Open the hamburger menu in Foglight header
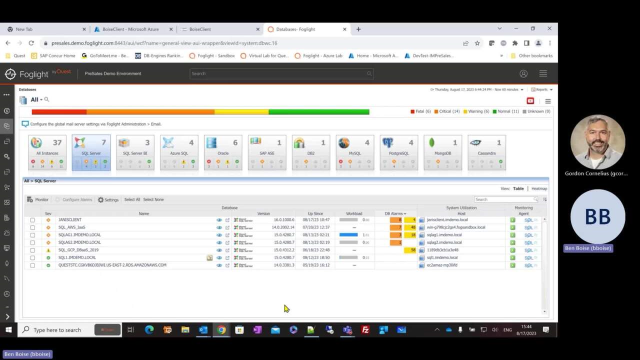 (543, 74)
